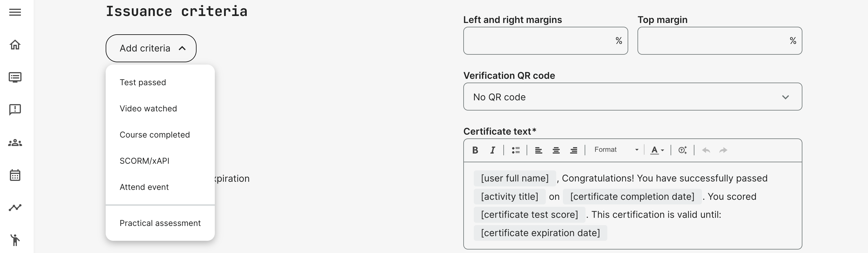Open the analytics trend sidebar icon

coord(15,207)
